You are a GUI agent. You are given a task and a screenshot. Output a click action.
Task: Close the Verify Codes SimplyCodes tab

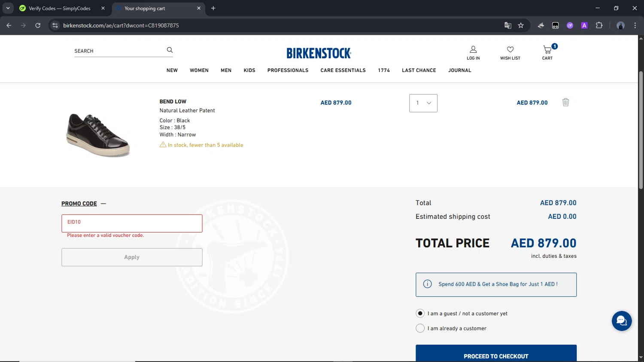tap(103, 8)
